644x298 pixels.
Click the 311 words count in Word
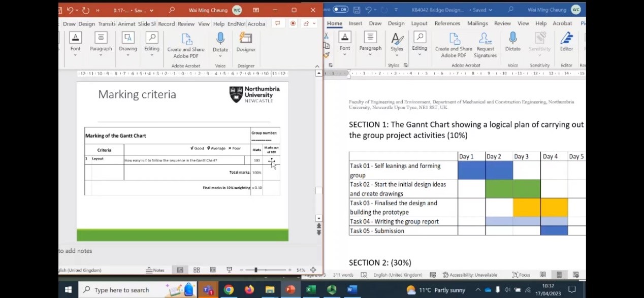click(343, 275)
